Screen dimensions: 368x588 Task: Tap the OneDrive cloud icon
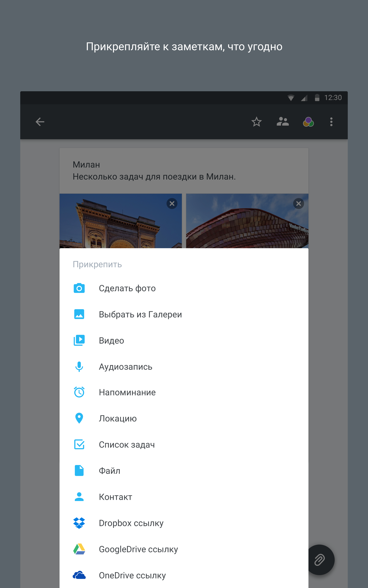79,575
